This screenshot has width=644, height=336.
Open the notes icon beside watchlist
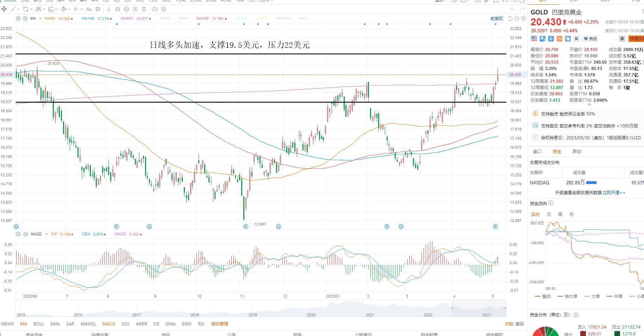(x=576, y=38)
